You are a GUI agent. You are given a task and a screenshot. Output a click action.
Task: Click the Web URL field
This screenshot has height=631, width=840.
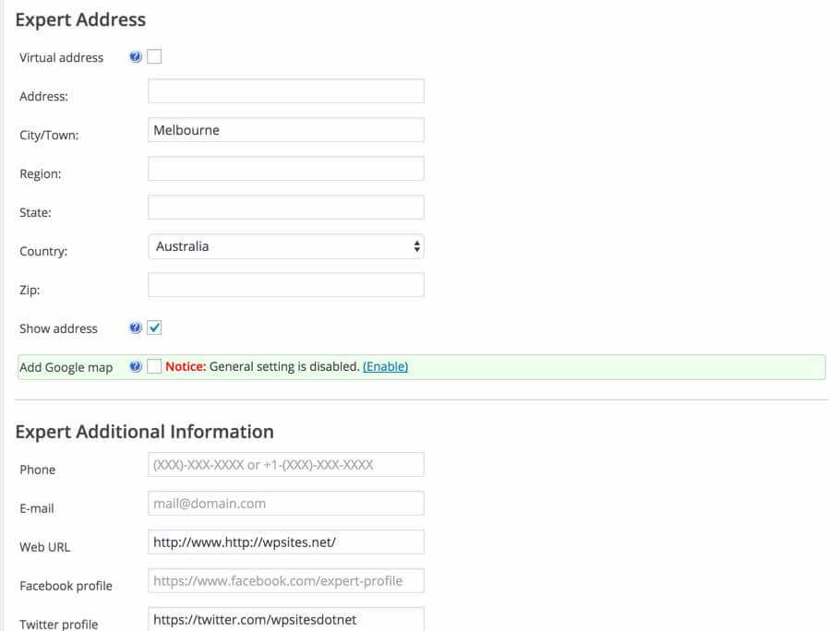tap(285, 542)
